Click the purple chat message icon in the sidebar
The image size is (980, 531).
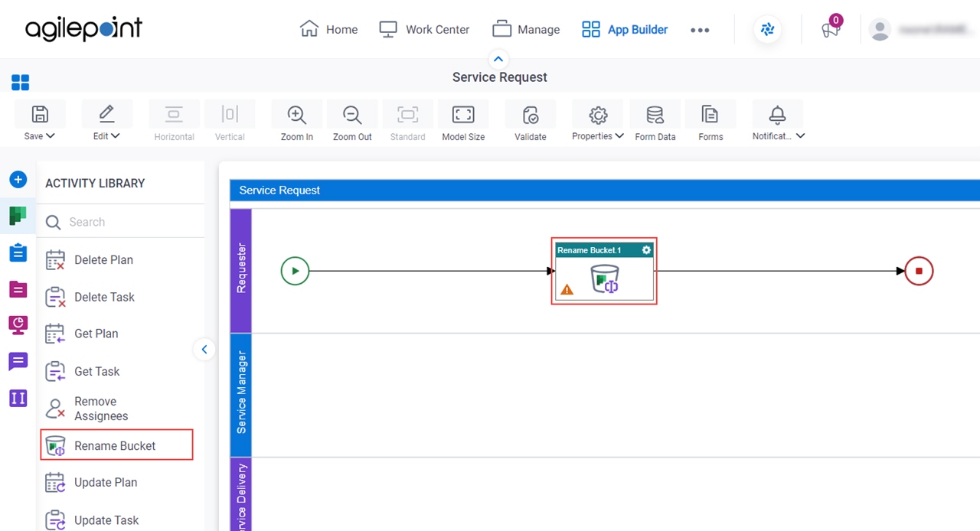(18, 362)
